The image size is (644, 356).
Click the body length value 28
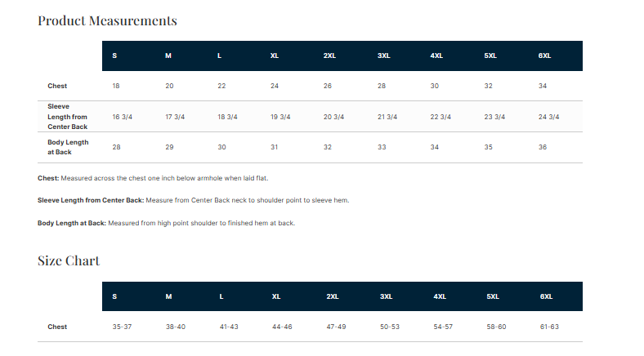pos(117,147)
